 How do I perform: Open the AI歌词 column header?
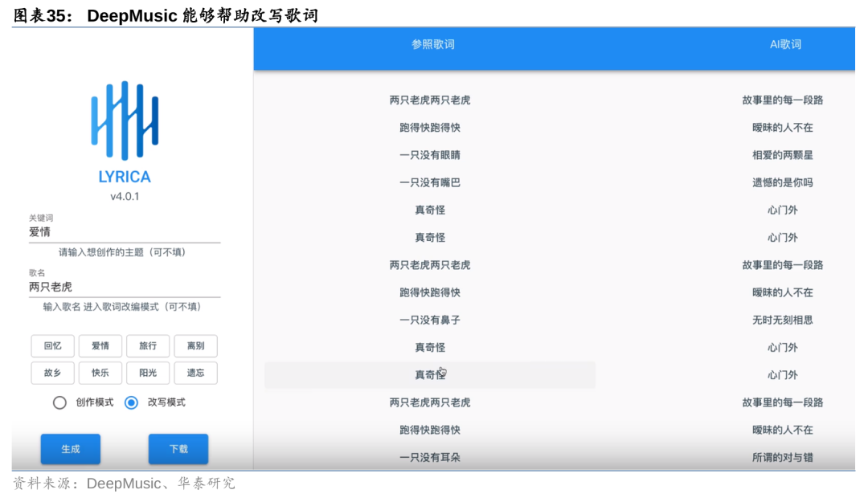(785, 44)
